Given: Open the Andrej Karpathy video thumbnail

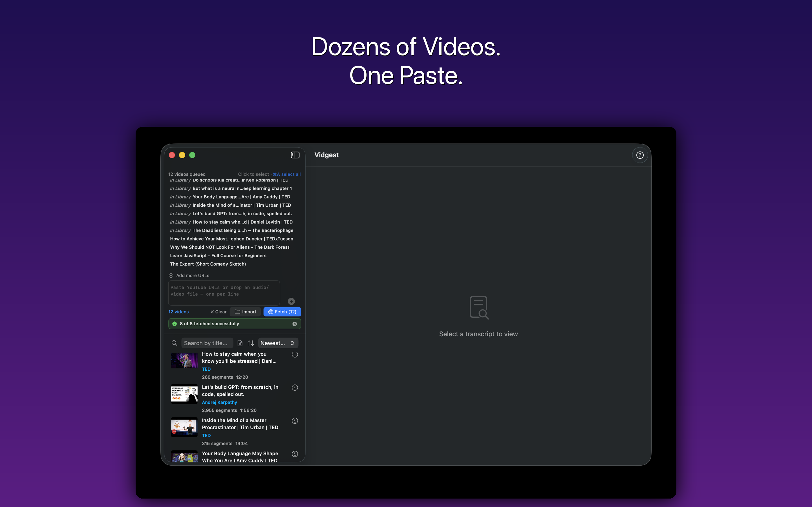Looking at the screenshot, I should (x=184, y=394).
